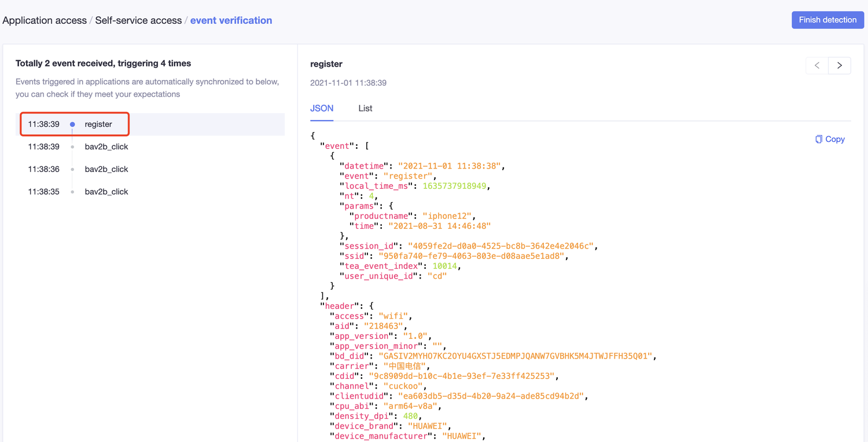The image size is (868, 442).
Task: Click timeline dot of 11:38:35 event
Action: pos(72,192)
